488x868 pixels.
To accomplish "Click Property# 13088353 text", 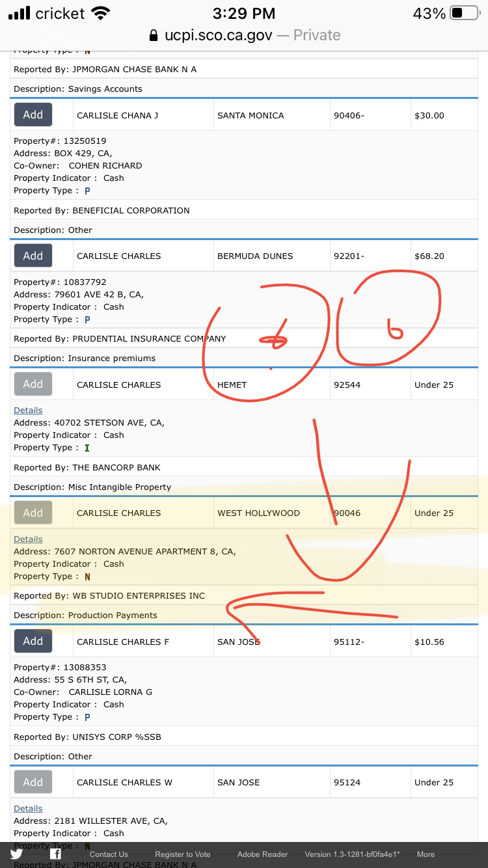I will (60, 668).
